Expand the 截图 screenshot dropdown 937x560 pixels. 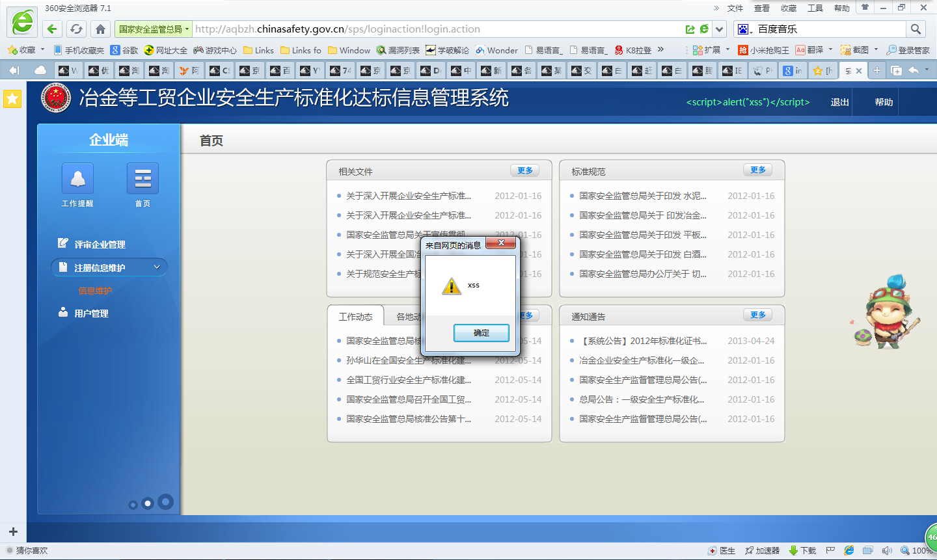(876, 49)
